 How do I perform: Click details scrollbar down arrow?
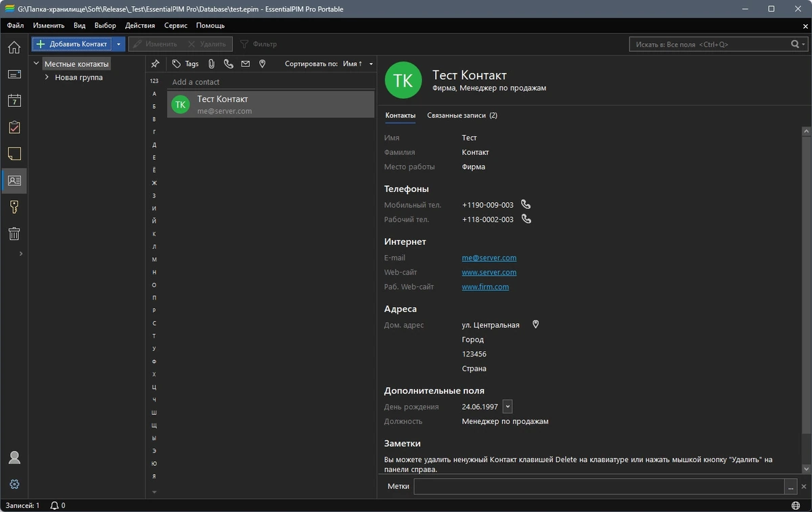806,468
